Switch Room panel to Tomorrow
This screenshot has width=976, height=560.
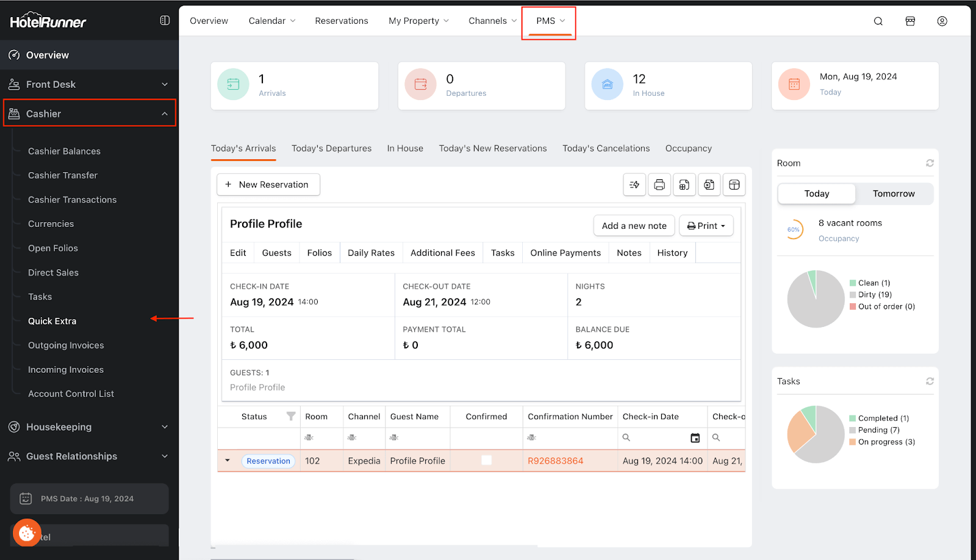893,193
